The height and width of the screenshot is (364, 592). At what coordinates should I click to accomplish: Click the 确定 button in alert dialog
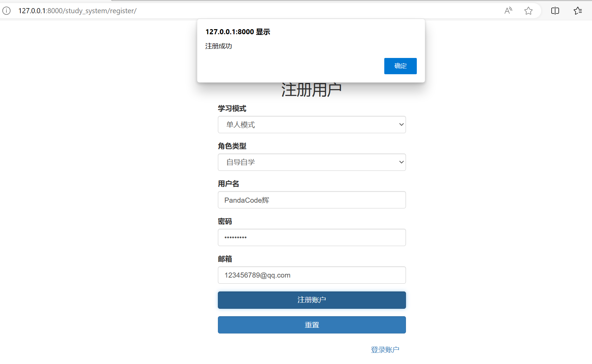(400, 66)
